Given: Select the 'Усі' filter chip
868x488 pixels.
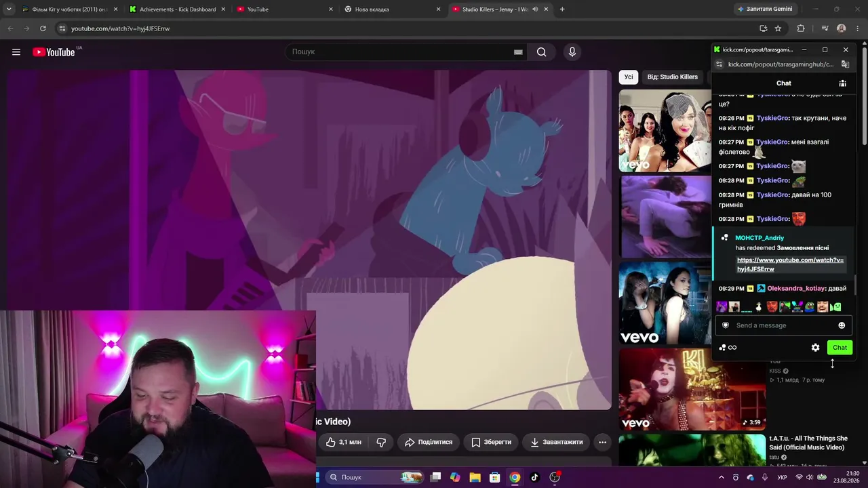Looking at the screenshot, I should tap(629, 77).
